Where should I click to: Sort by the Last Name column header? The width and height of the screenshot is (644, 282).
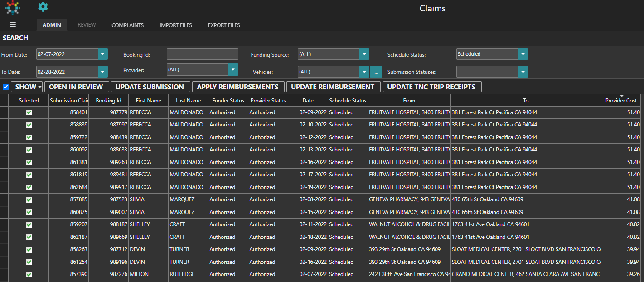[x=188, y=101]
